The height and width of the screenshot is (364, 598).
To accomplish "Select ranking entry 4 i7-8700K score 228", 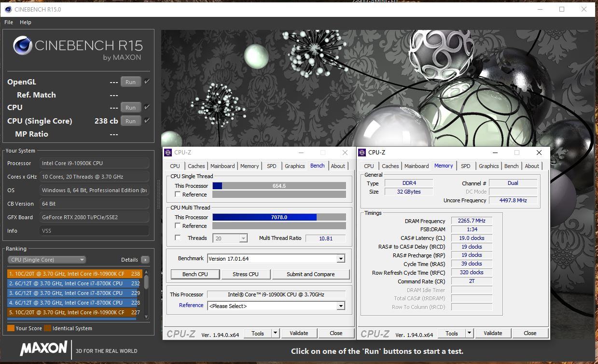I will pos(75,303).
